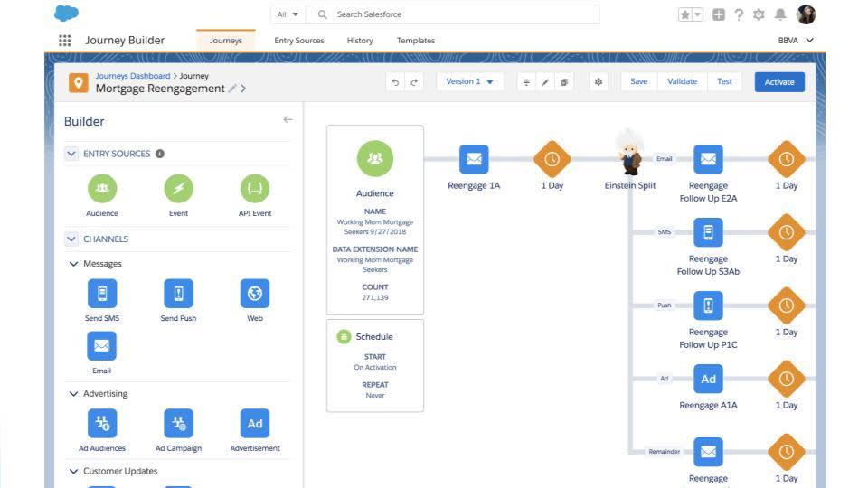Click the Test button
Image resolution: width=868 pixels, height=488 pixels.
pyautogui.click(x=724, y=81)
